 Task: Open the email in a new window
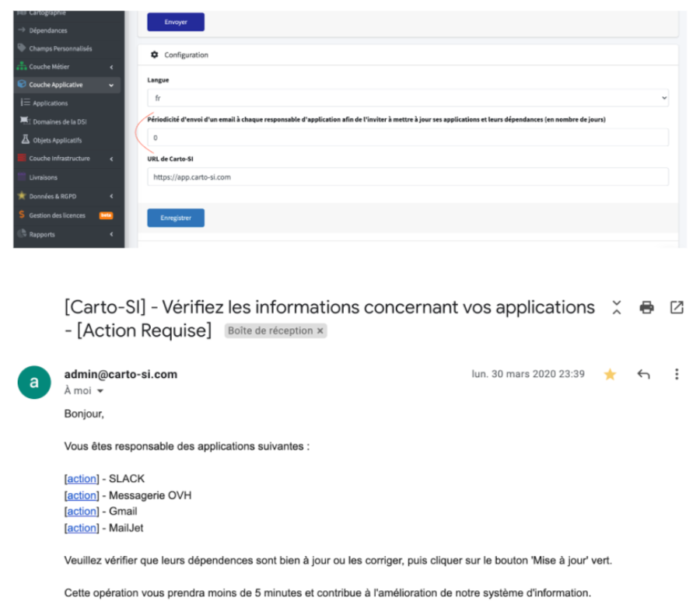click(x=677, y=307)
